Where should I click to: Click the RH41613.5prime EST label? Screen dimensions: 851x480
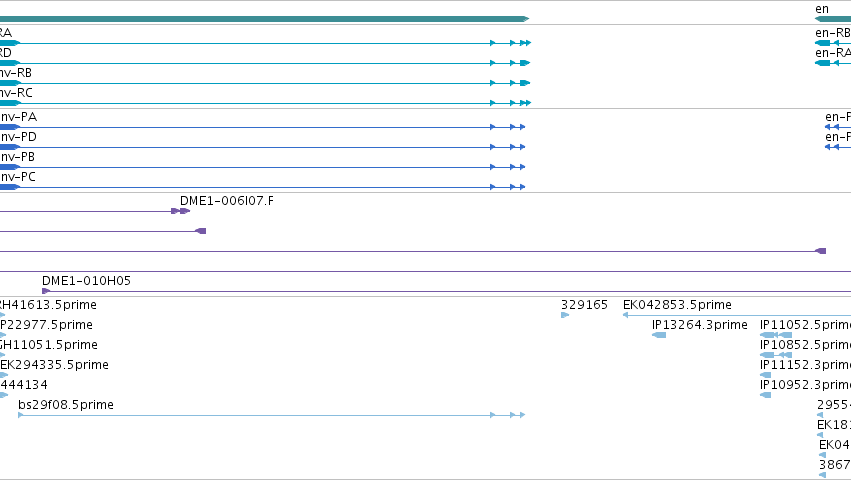48,305
